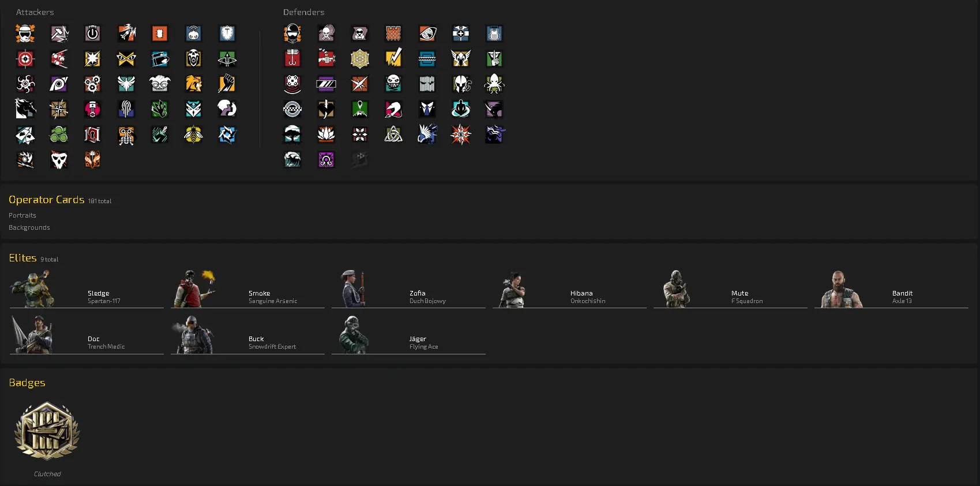Click the Kali owl operator icon
This screenshot has height=486, width=980.
193,109
